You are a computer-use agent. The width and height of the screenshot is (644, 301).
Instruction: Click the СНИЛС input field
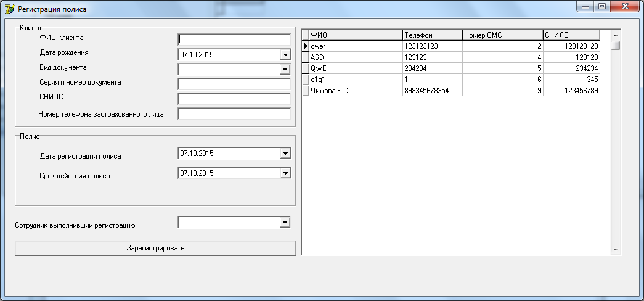click(x=234, y=99)
